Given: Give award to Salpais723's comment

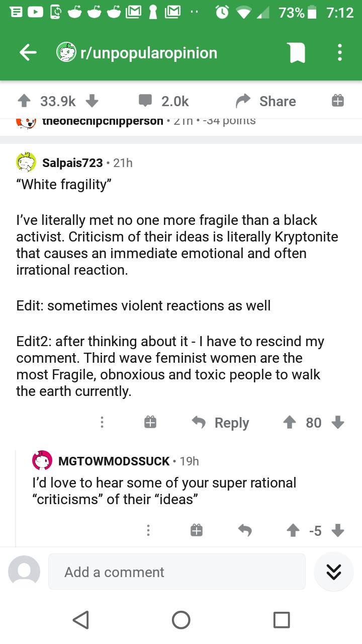Looking at the screenshot, I should point(150,422).
